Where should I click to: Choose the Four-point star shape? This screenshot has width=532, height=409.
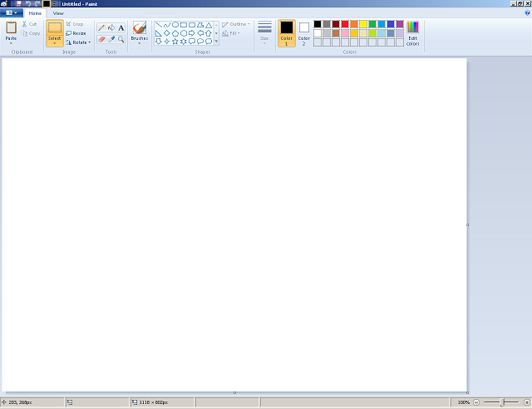pyautogui.click(x=166, y=42)
